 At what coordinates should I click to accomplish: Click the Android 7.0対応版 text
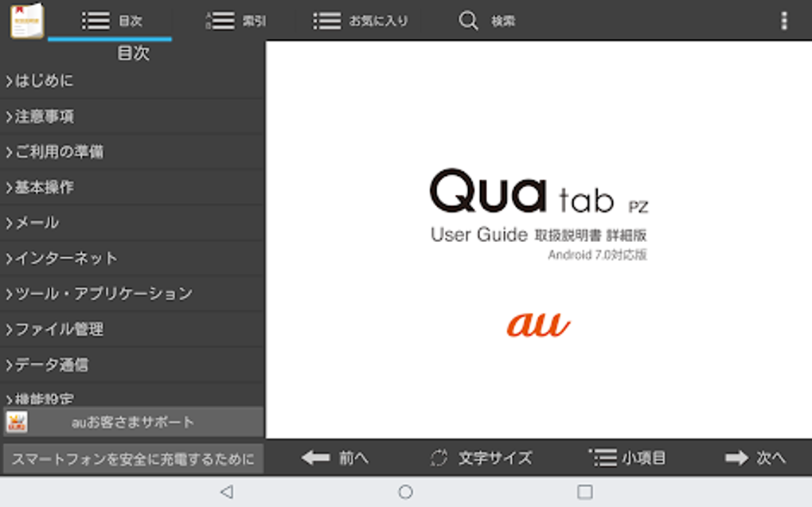pos(597,255)
